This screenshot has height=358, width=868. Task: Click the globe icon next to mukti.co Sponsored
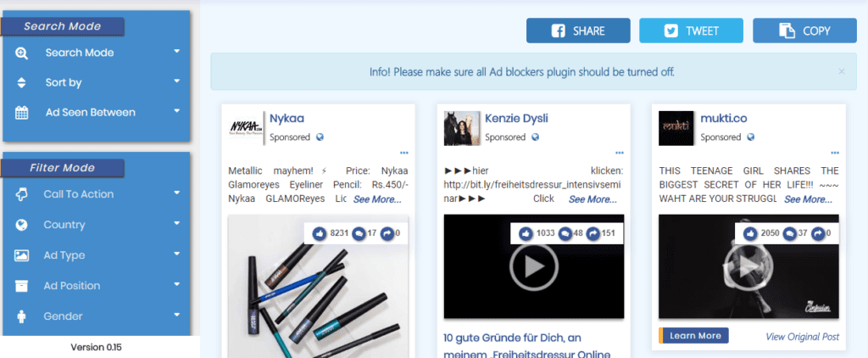[751, 137]
